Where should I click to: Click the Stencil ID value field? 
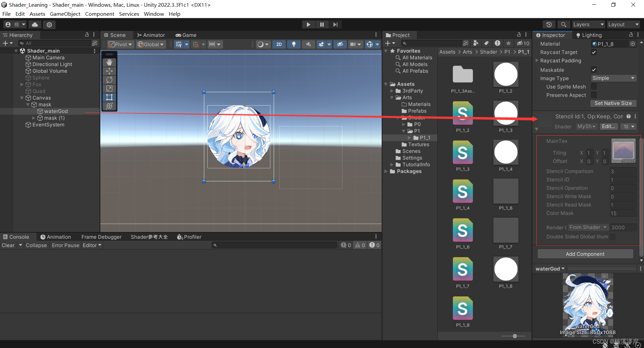(623, 180)
